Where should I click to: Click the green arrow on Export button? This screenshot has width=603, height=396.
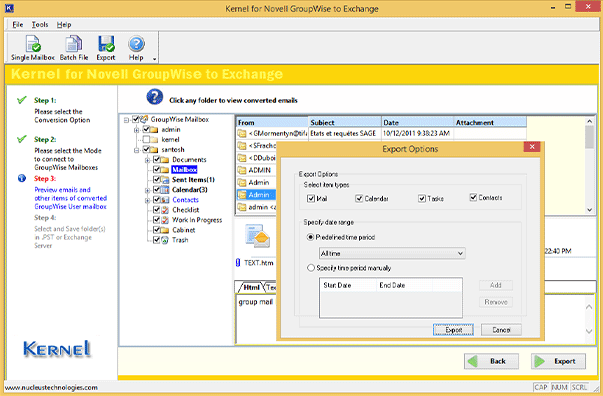pos(540,361)
